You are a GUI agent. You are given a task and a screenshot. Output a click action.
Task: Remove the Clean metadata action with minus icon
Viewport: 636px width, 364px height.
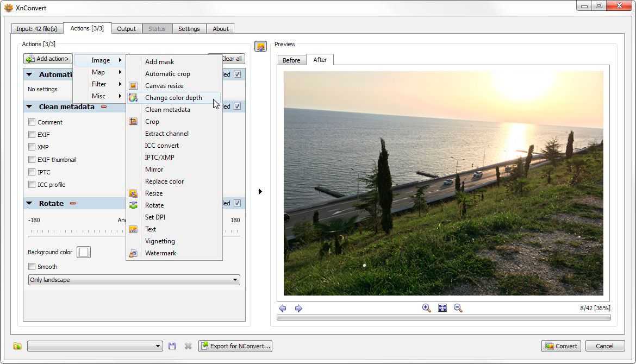coord(104,107)
